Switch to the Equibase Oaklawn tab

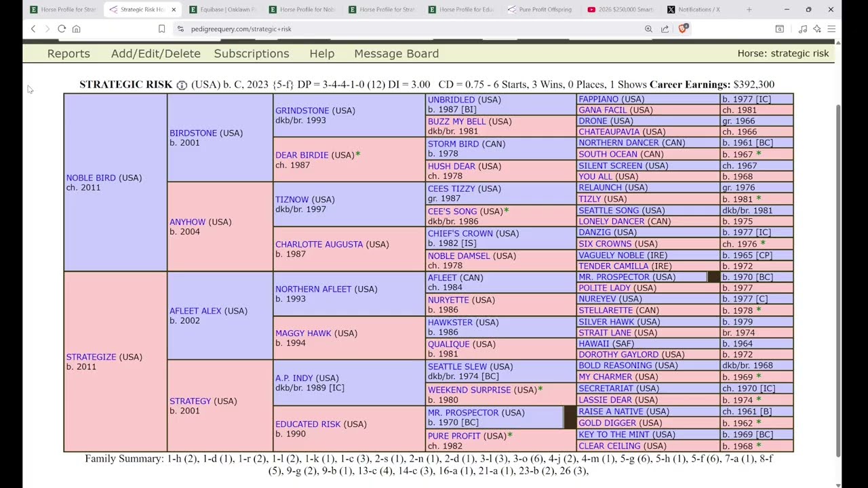coord(222,9)
